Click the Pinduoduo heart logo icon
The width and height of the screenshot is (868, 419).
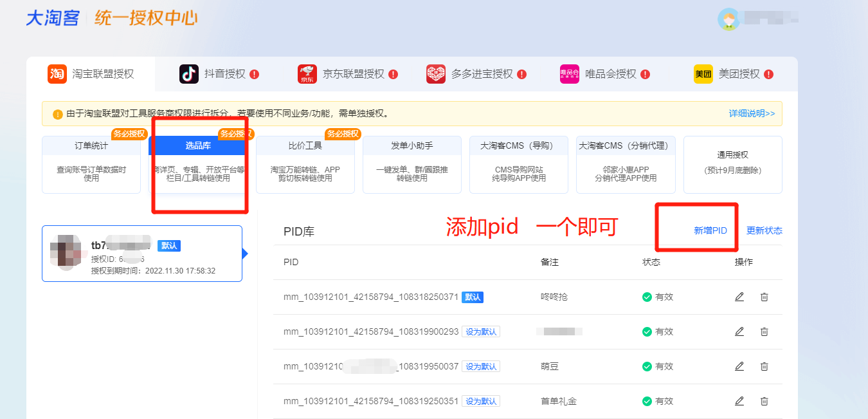point(436,74)
